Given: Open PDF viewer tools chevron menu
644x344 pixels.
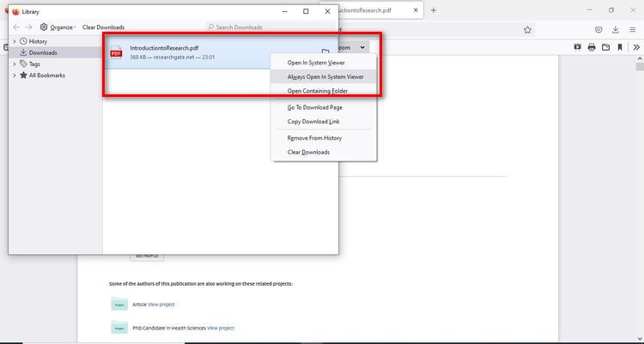Looking at the screenshot, I should 636,47.
